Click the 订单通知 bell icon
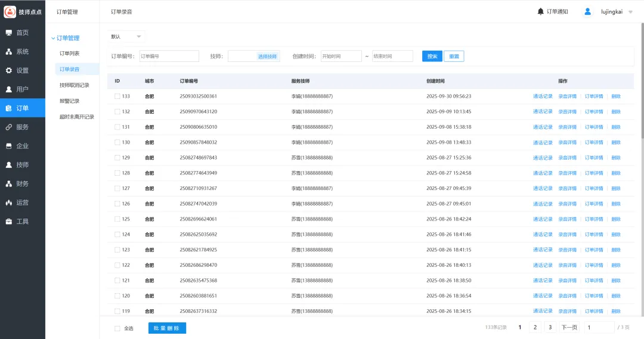644x339 pixels. click(x=541, y=11)
